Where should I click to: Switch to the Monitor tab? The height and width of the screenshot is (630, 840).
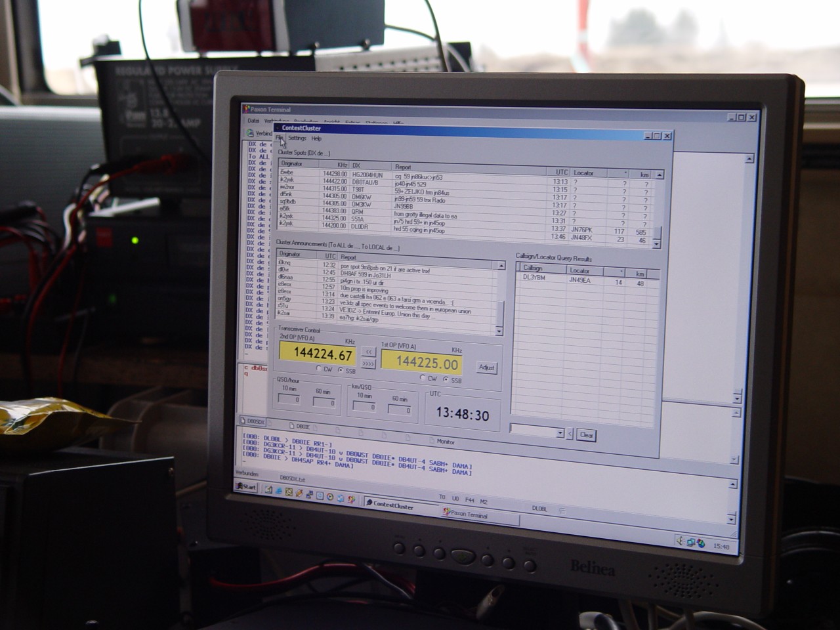(x=442, y=442)
